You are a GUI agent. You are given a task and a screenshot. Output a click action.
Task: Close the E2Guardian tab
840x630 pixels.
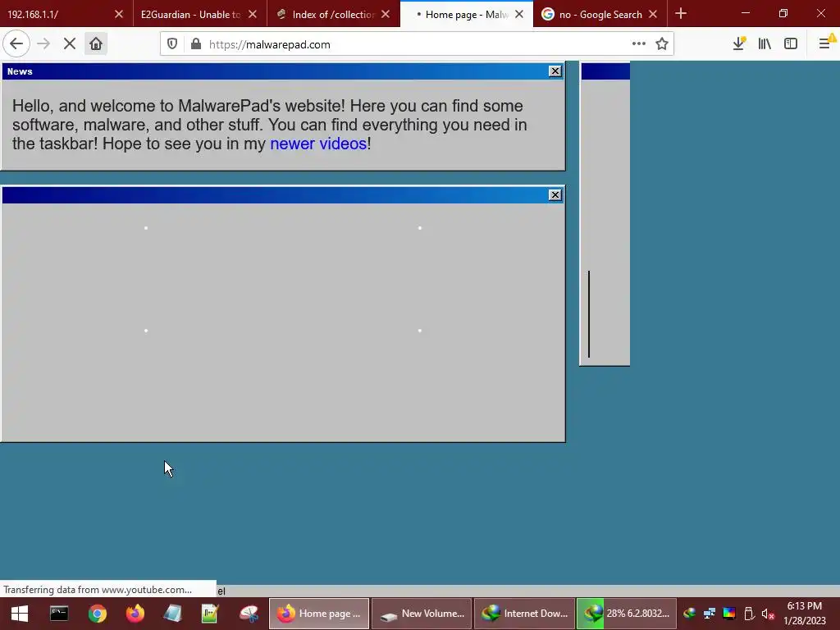[x=253, y=15]
